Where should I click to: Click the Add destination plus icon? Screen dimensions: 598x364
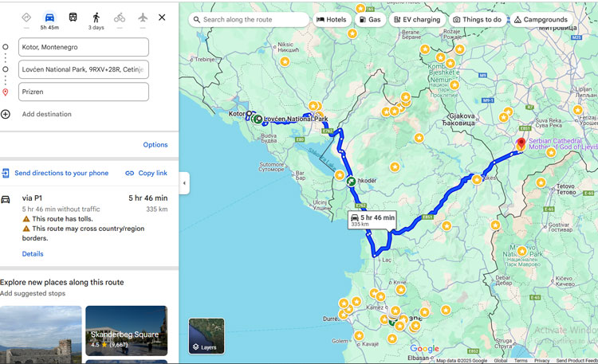pos(6,114)
